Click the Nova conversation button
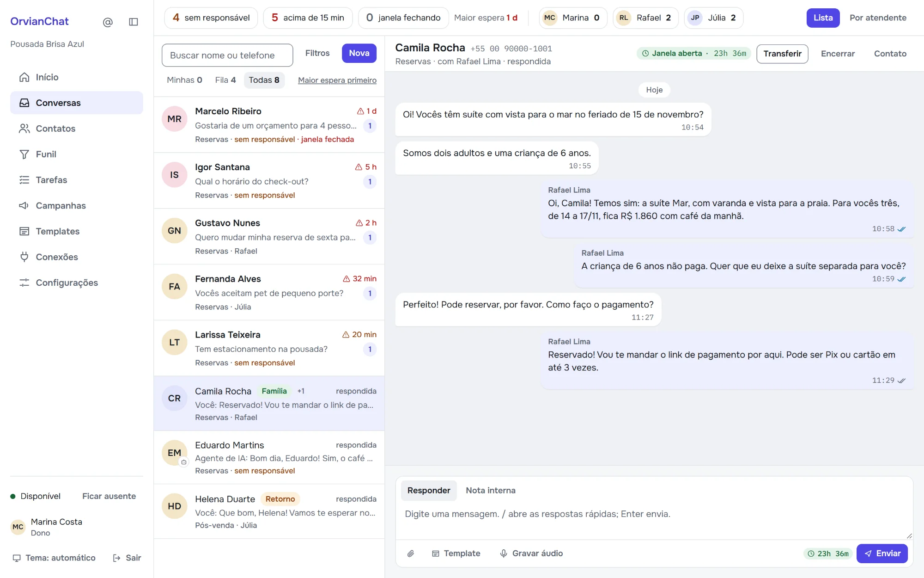This screenshot has height=578, width=924. point(359,53)
